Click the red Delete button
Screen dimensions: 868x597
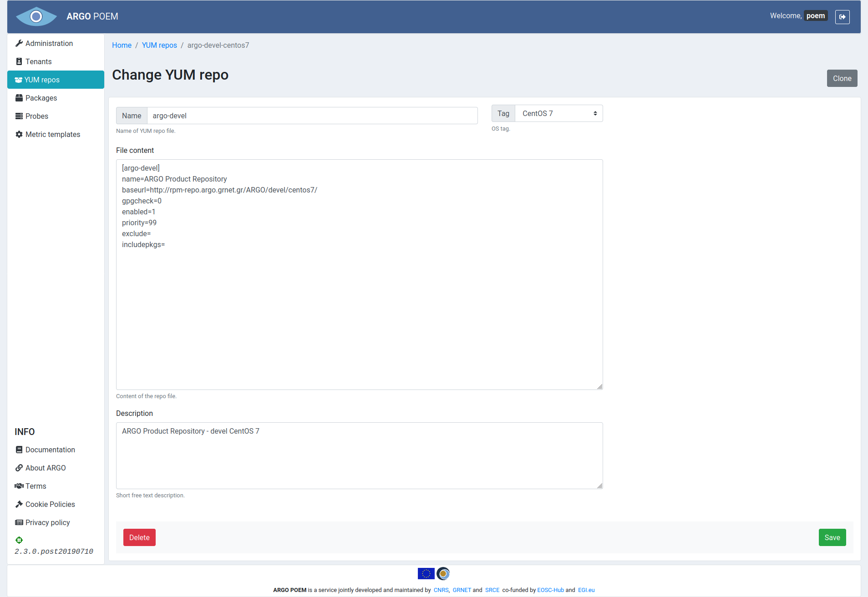tap(139, 537)
